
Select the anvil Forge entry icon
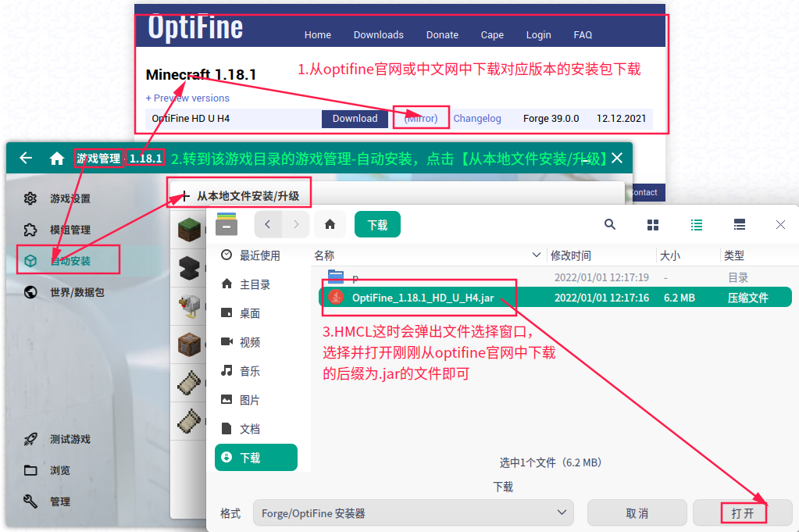tap(190, 267)
